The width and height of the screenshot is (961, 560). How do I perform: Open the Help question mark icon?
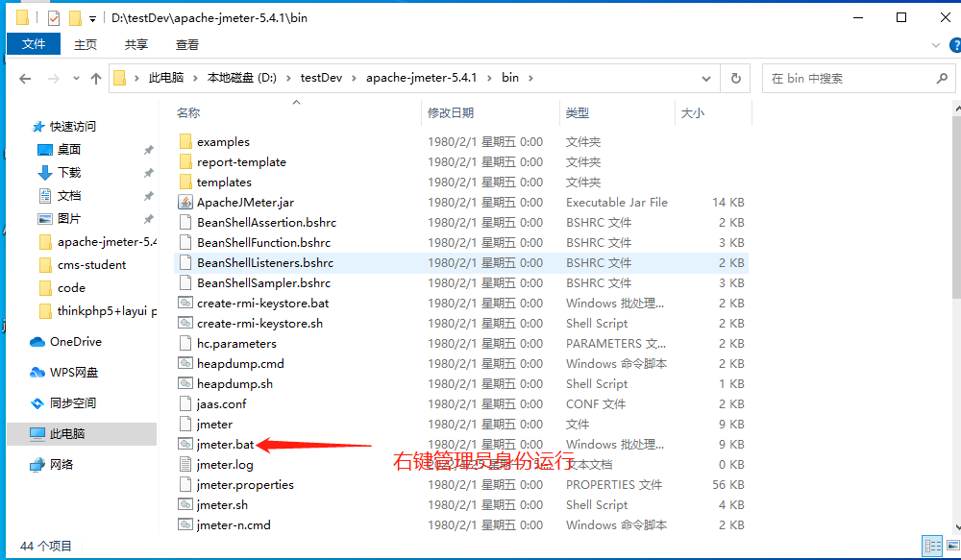click(x=955, y=45)
